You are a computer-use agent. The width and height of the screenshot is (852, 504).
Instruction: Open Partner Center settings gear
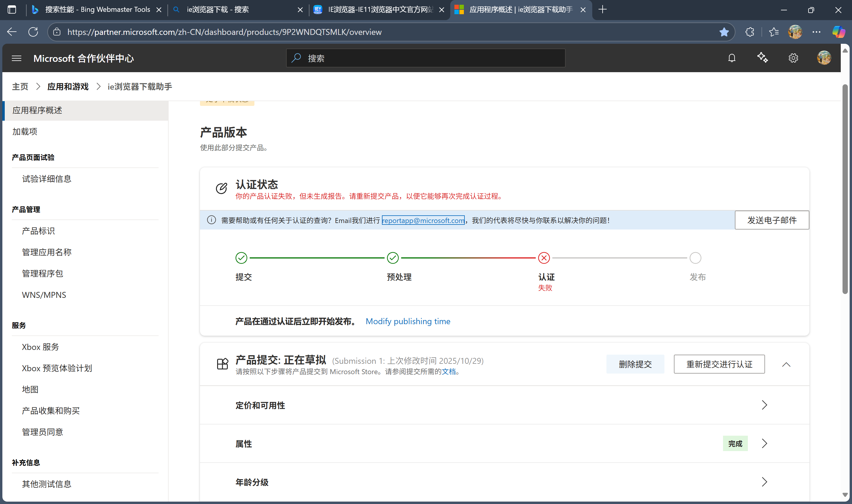(x=793, y=58)
